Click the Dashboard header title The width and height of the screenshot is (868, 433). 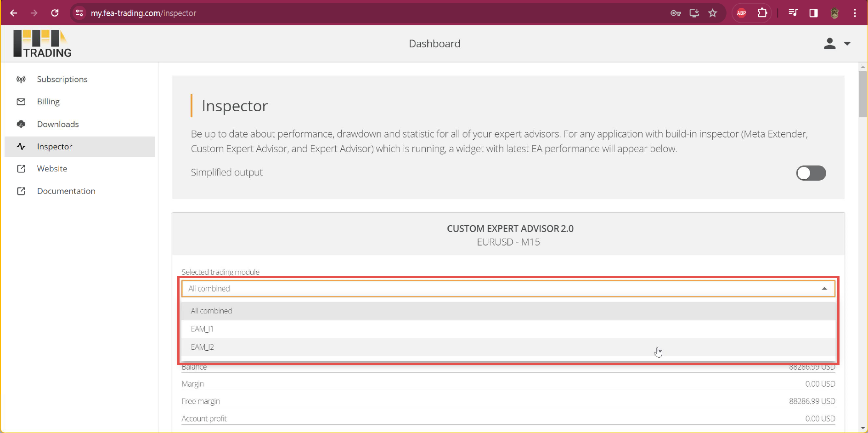(x=434, y=44)
